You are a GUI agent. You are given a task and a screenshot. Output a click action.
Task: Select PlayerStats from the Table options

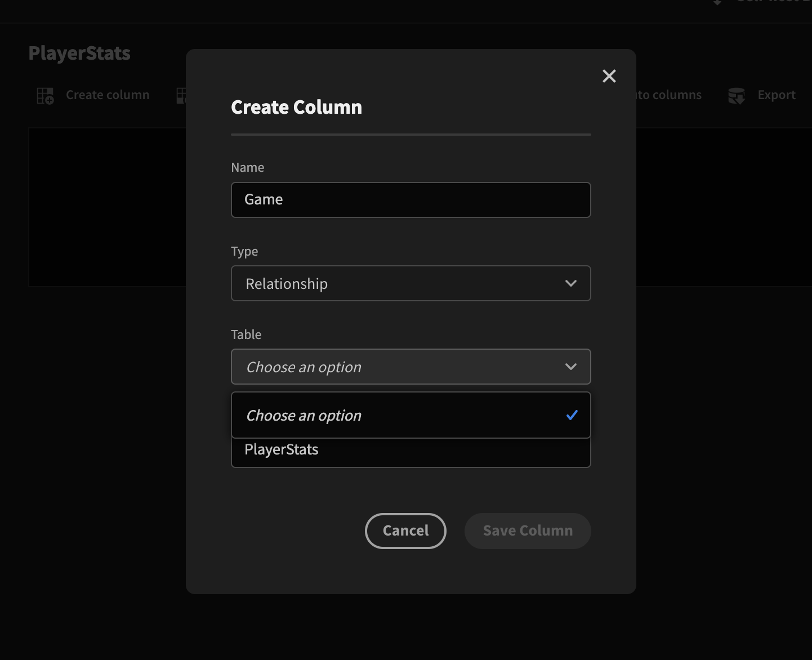411,449
